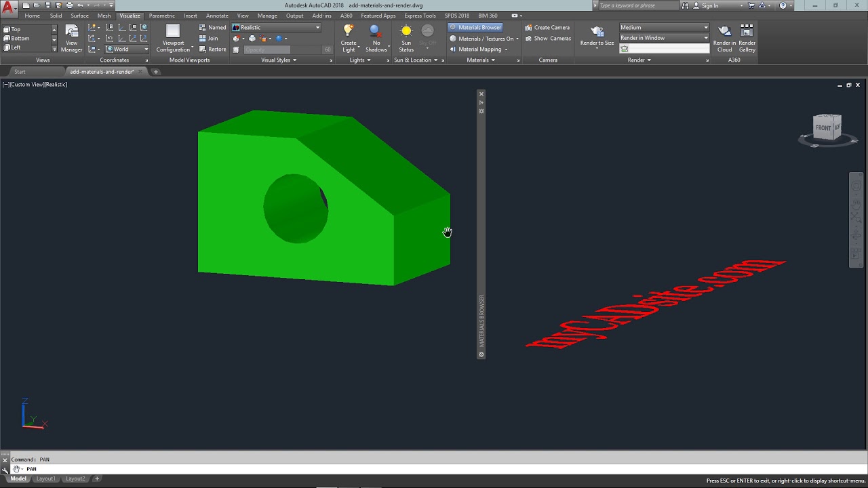Open the Realistic visual style dropdown
The height and width of the screenshot is (488, 868).
277,28
